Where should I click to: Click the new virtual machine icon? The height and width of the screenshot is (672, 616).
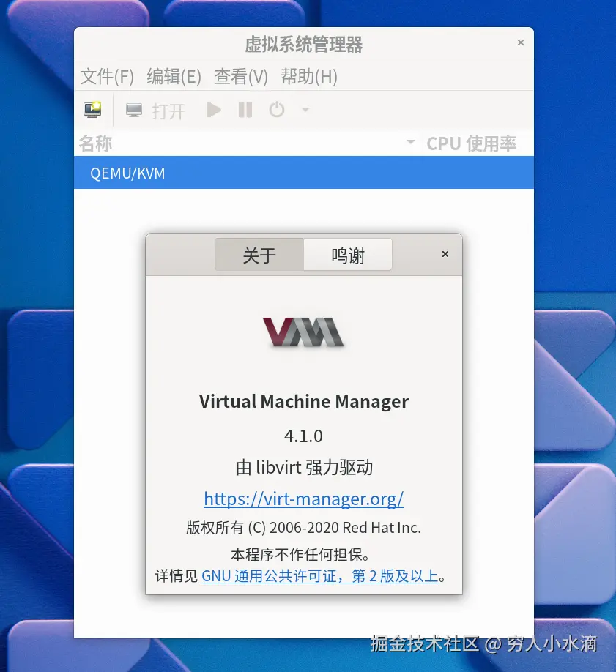tap(92, 110)
